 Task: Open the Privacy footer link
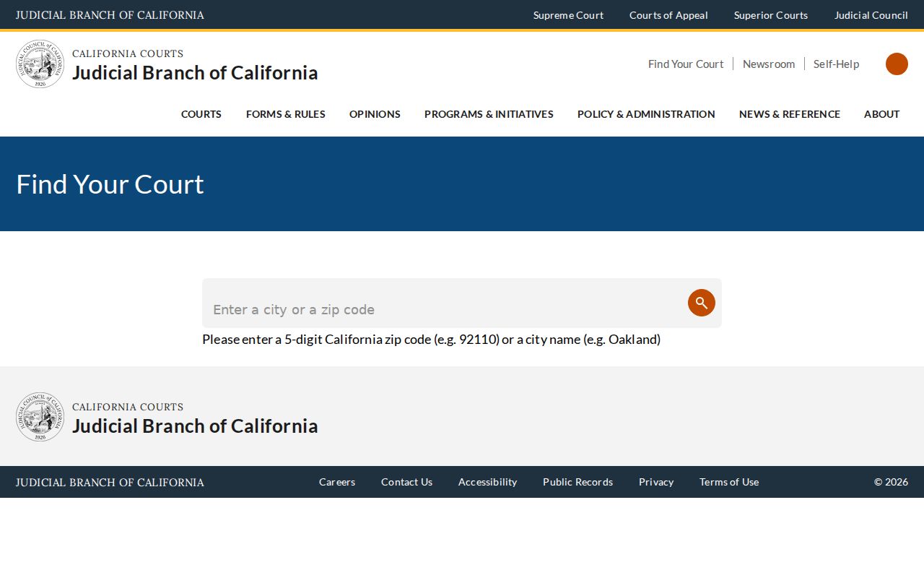[x=656, y=482]
